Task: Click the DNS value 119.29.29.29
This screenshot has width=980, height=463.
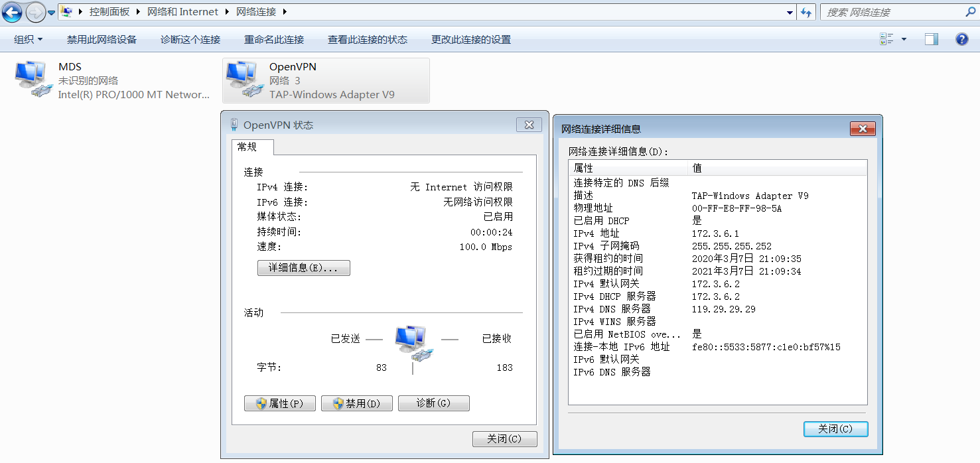Action: pos(723,309)
